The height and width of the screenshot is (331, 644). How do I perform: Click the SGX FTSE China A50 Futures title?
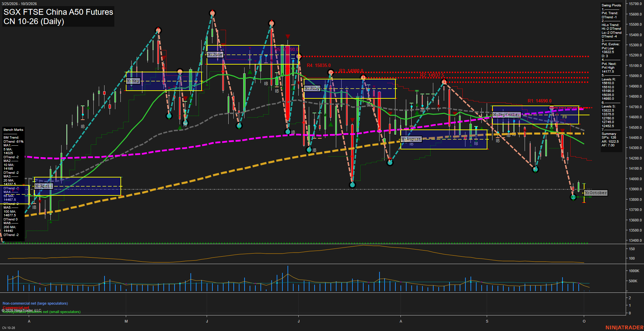(58, 12)
